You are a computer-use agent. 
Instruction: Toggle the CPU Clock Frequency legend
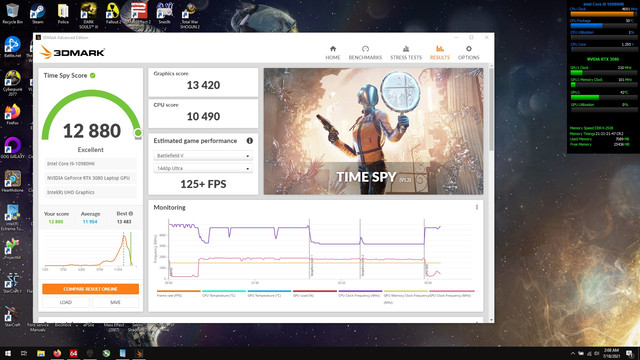click(360, 293)
